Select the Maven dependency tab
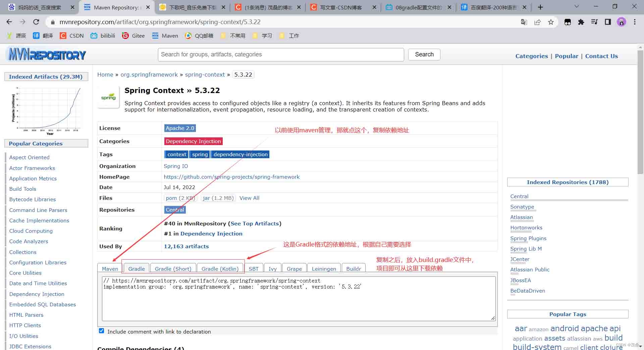This screenshot has height=350, width=644. (110, 268)
